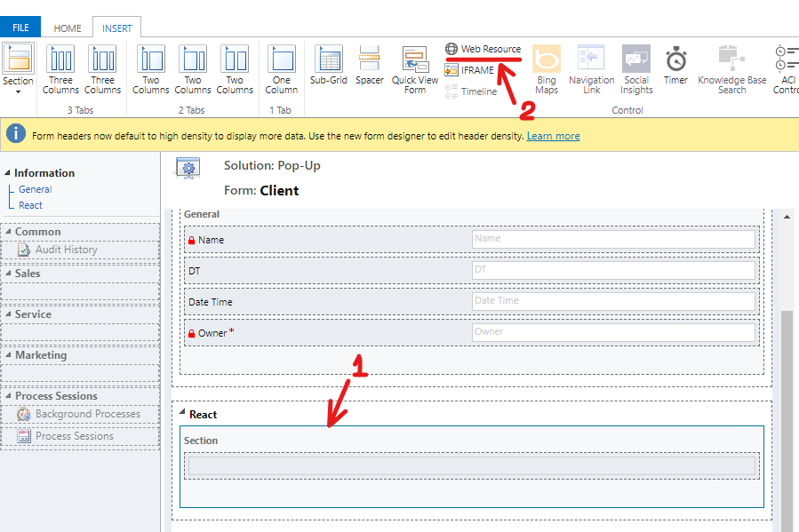Select Audit History navigation item
Screen dimensions: 799x532
[x=66, y=250]
